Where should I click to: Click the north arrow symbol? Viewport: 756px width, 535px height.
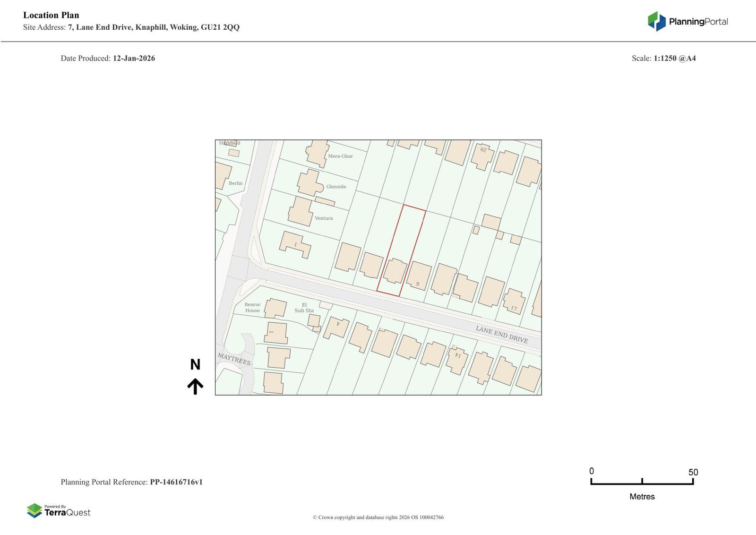point(195,386)
